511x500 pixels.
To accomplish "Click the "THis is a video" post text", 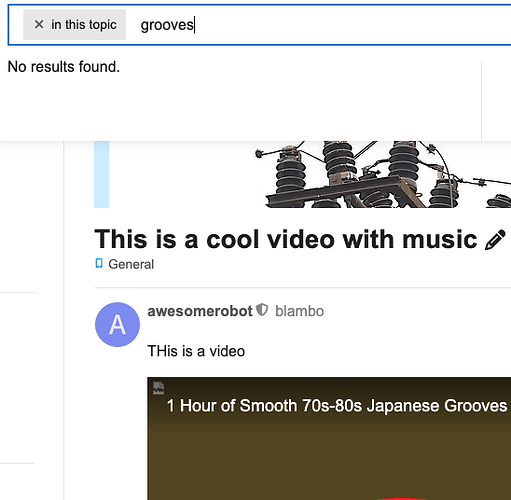I will click(196, 351).
